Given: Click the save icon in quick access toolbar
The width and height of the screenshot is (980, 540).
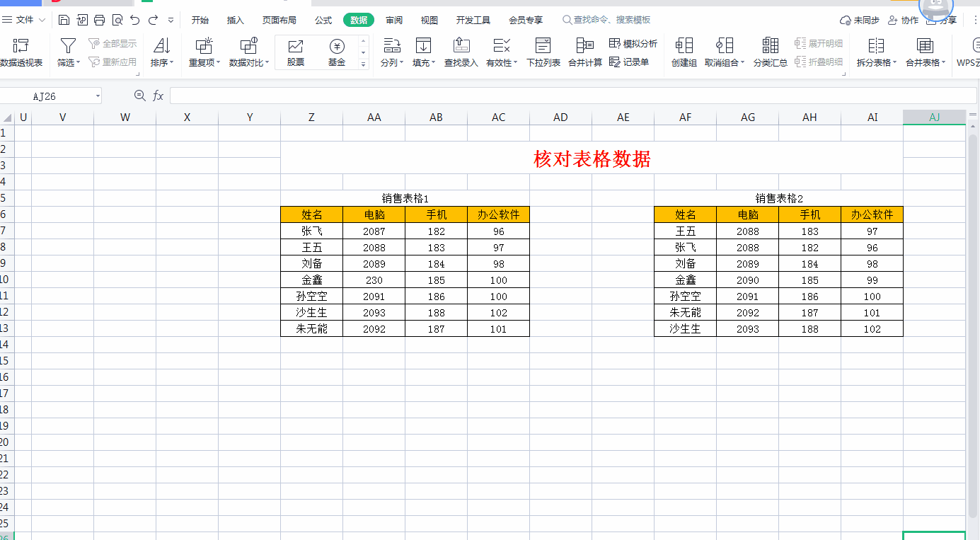Looking at the screenshot, I should [x=64, y=20].
